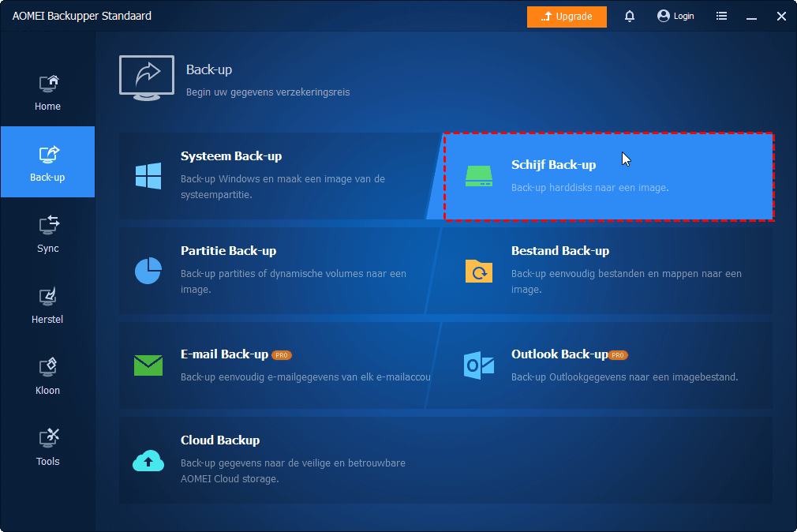Select the Back-up sidebar tab
797x532 pixels.
(48, 162)
